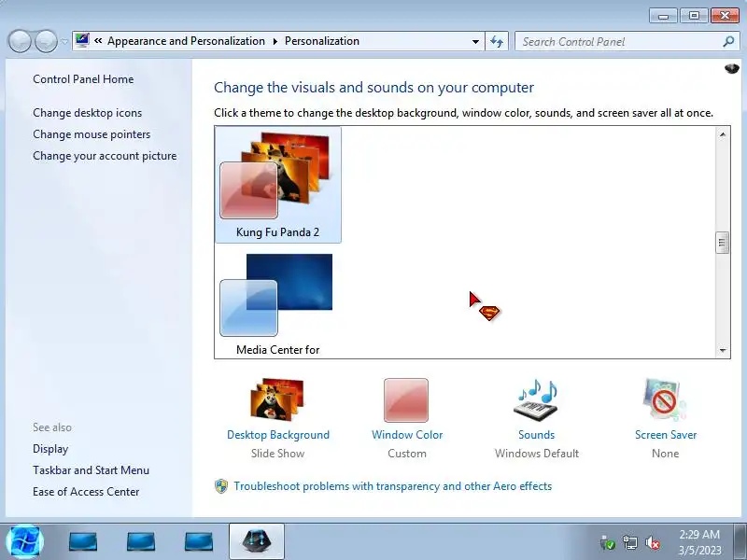Click theme list scroll down arrow
The image size is (747, 560).
click(722, 351)
